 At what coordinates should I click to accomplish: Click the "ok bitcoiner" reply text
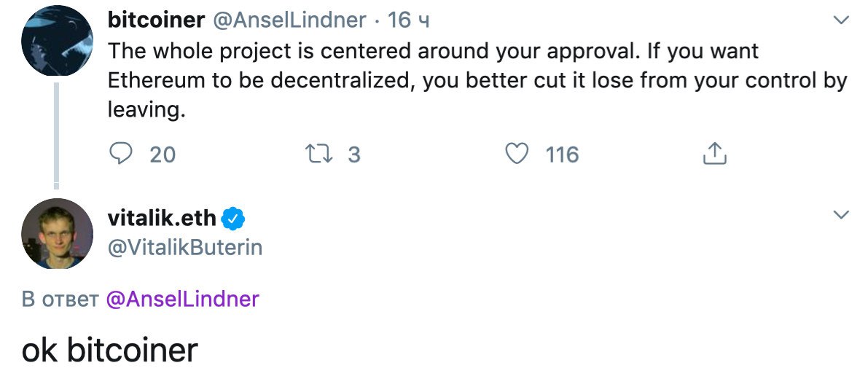(x=110, y=350)
